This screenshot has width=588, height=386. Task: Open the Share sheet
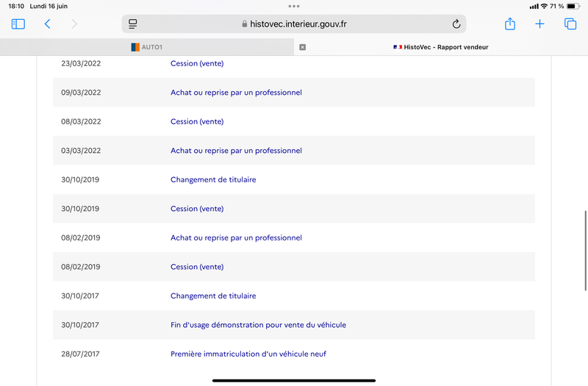pos(510,24)
